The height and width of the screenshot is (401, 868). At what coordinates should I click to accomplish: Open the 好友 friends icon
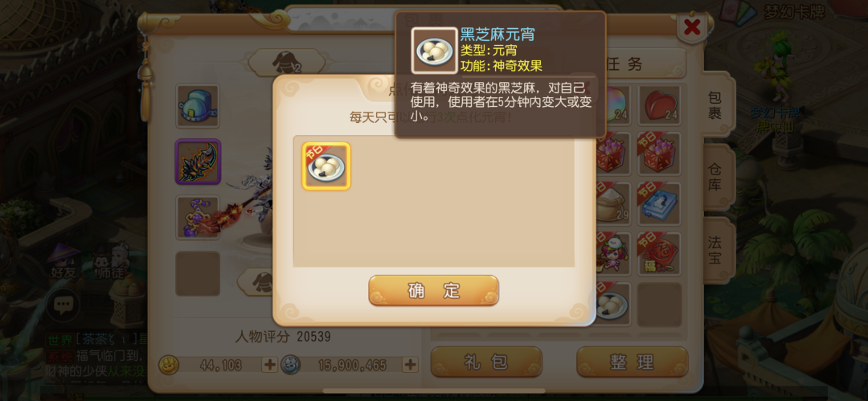63,263
